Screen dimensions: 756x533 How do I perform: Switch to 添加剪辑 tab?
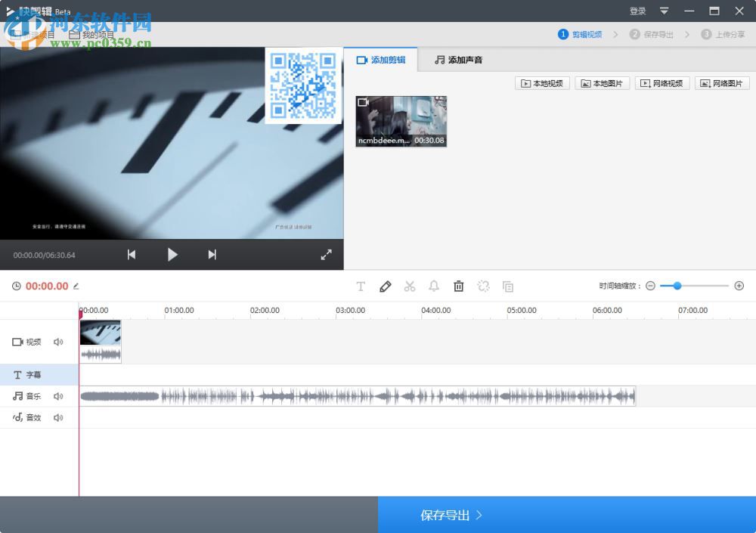pyautogui.click(x=381, y=60)
